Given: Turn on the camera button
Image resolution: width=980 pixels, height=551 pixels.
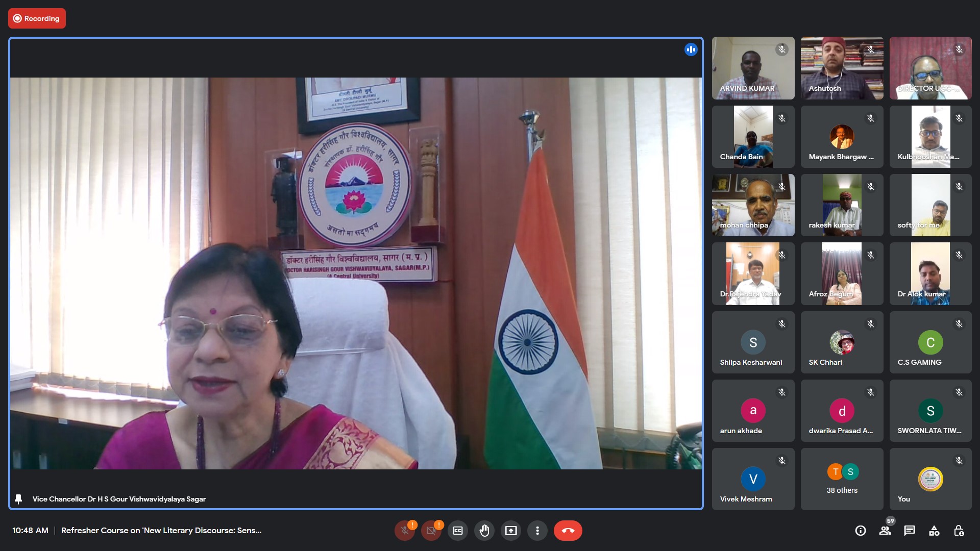Looking at the screenshot, I should (x=431, y=531).
